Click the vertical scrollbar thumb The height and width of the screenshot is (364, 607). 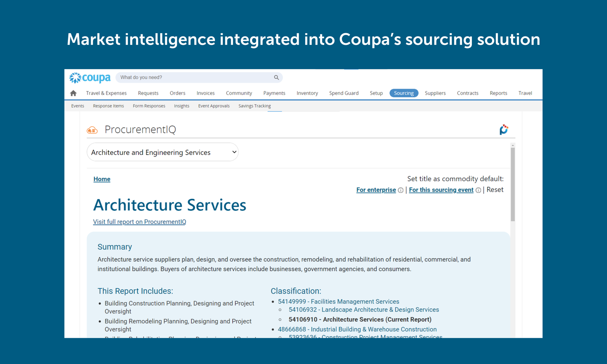tap(513, 184)
